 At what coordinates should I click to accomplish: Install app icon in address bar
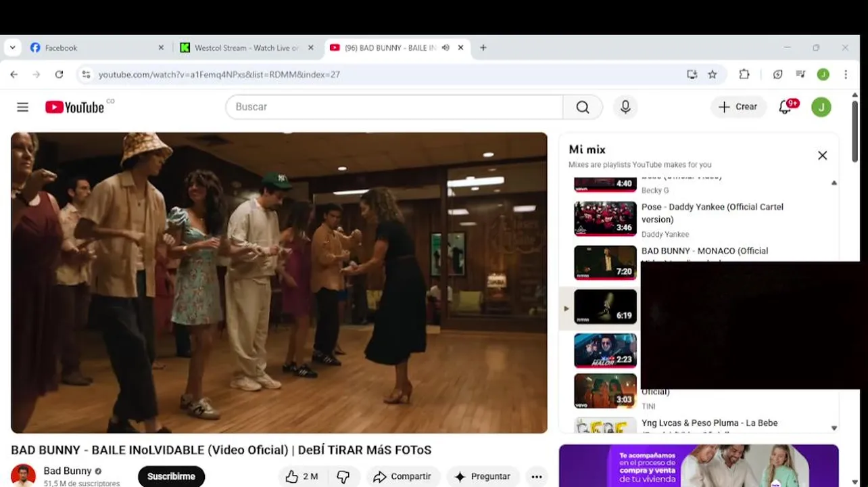tap(692, 74)
